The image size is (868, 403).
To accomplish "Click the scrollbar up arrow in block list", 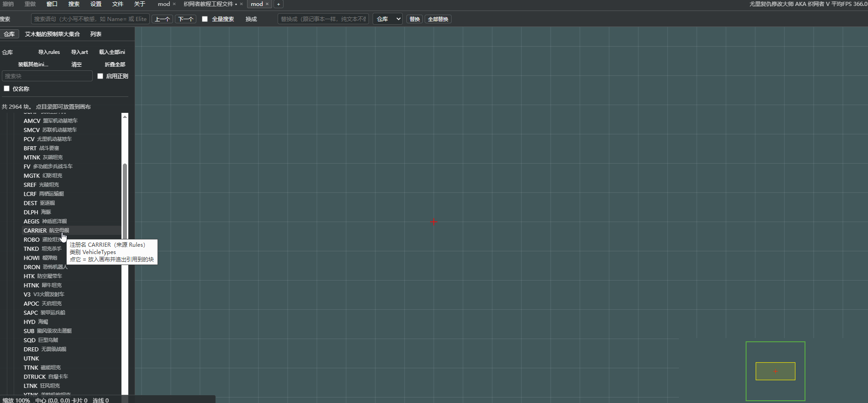I will [x=125, y=117].
